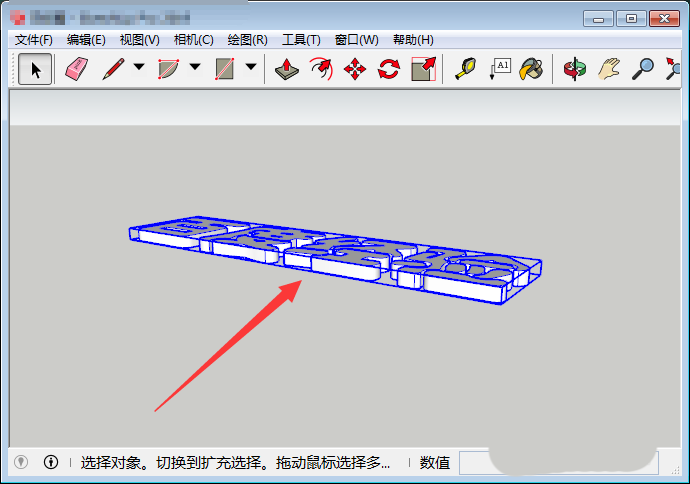690x484 pixels.
Task: Choose the Pencil line tool
Action: tap(113, 69)
